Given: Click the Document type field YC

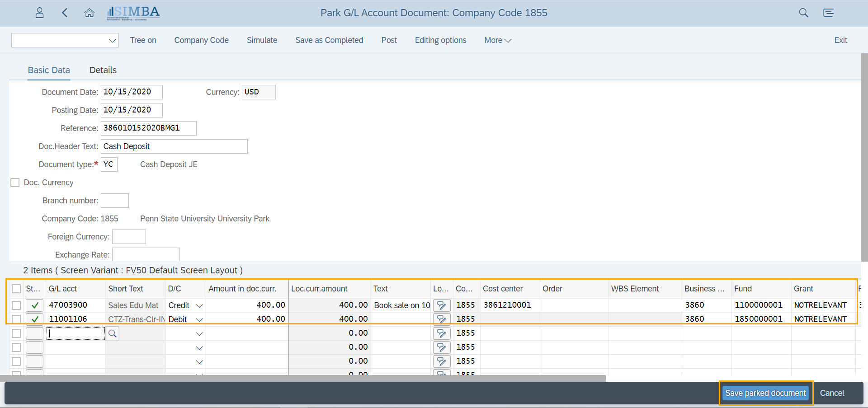Looking at the screenshot, I should pyautogui.click(x=109, y=164).
